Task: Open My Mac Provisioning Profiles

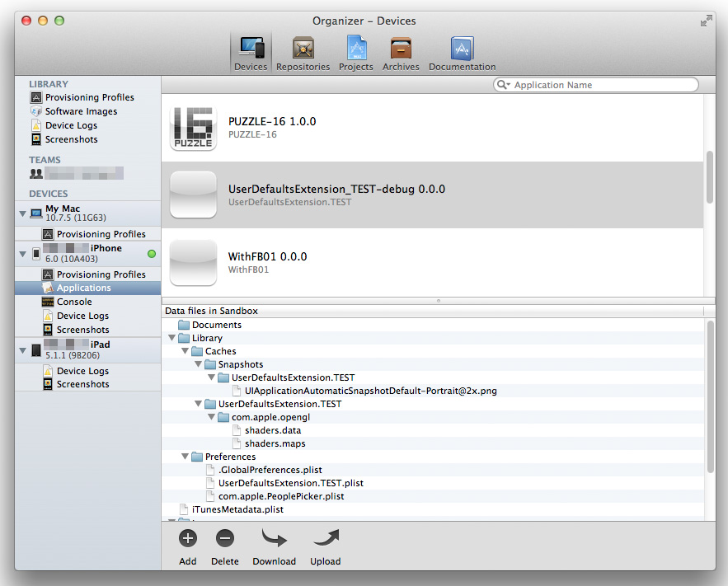Action: coord(94,234)
